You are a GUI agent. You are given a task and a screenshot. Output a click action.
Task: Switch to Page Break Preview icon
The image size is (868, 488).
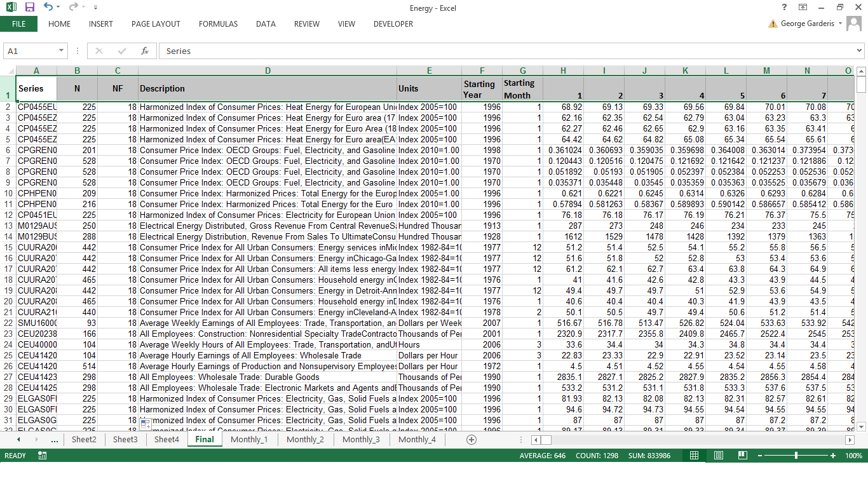point(743,456)
